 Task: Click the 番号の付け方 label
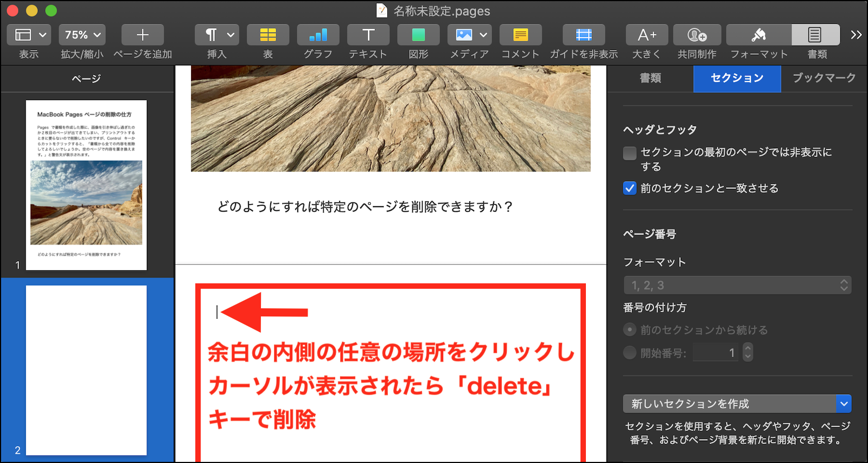pyautogui.click(x=655, y=308)
